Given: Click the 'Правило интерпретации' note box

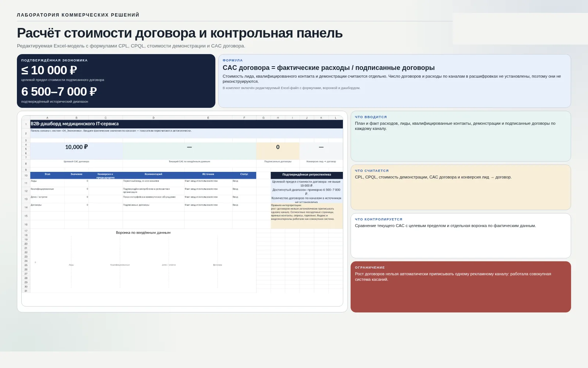Looking at the screenshot, I should click(x=307, y=216).
